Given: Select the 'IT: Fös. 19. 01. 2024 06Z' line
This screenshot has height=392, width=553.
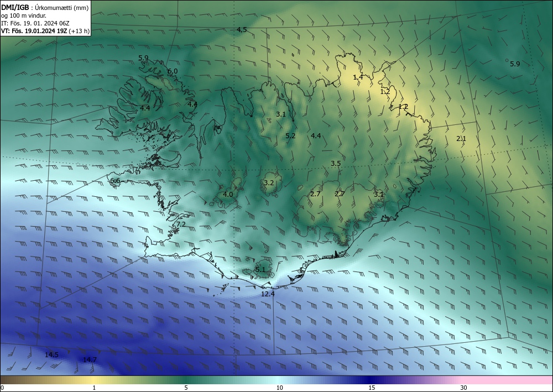Looking at the screenshot, I should (x=35, y=23).
